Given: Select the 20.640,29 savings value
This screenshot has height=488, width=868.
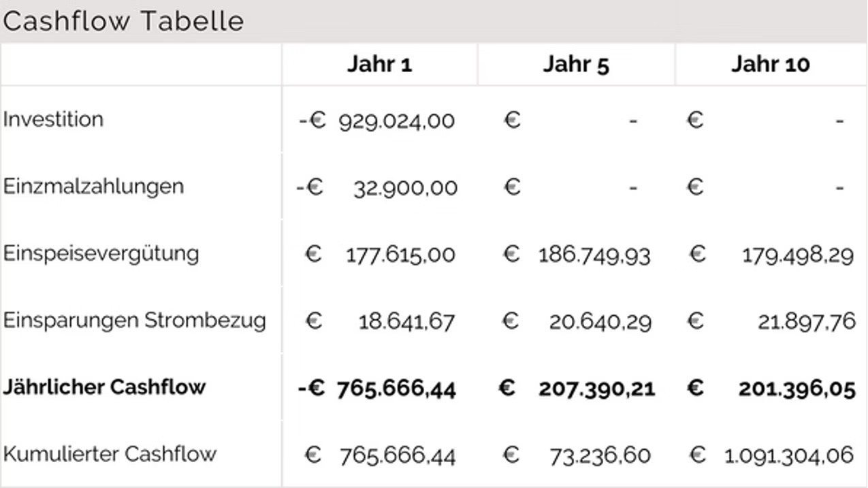Looking at the screenshot, I should tap(600, 322).
